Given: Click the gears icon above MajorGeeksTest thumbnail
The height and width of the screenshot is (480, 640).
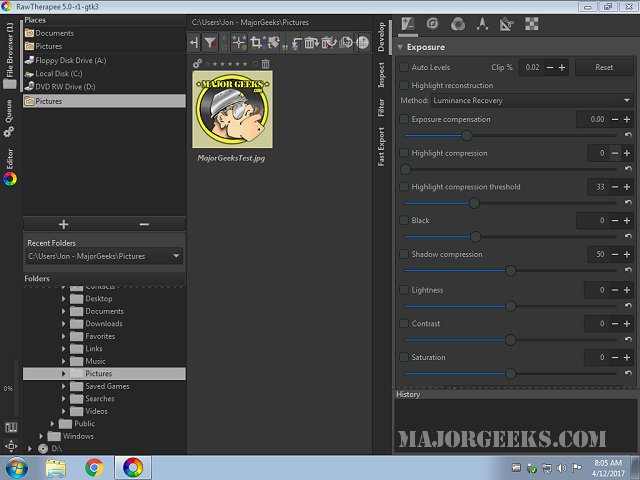Looking at the screenshot, I should 197,64.
